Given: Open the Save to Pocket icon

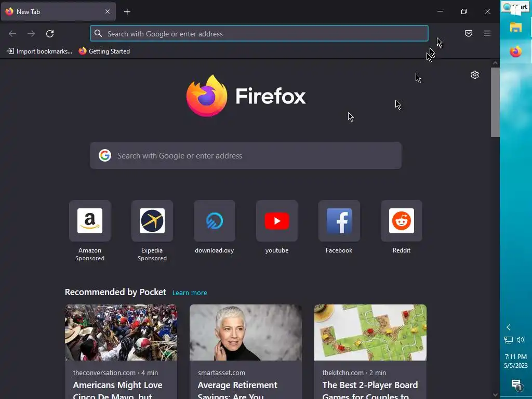Looking at the screenshot, I should click(469, 33).
